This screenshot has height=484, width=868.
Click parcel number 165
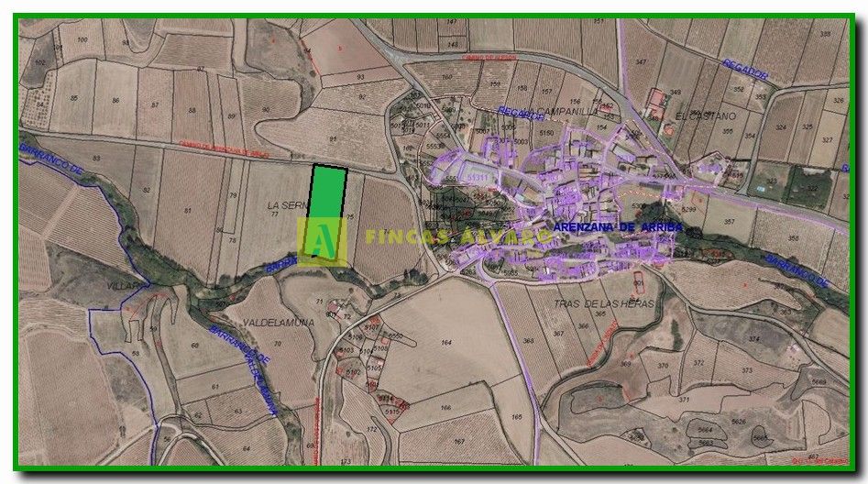coord(517,418)
